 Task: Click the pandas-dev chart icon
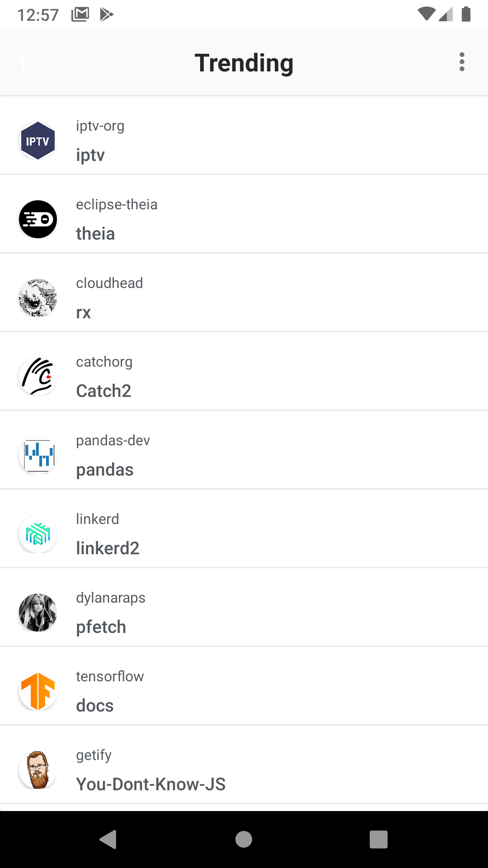pyautogui.click(x=38, y=455)
